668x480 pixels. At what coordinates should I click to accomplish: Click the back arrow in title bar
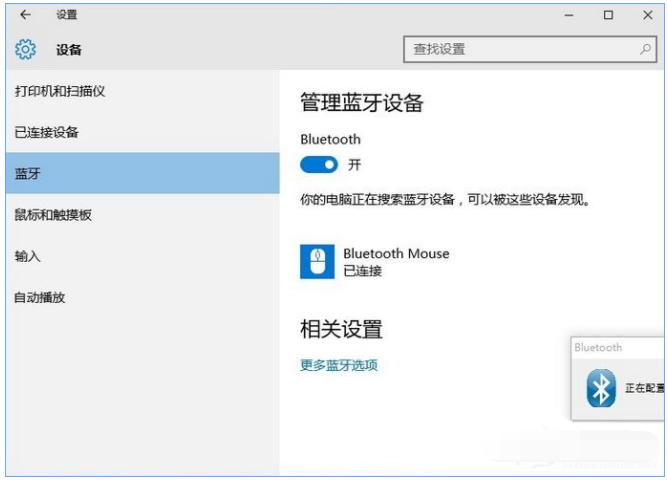[25, 15]
